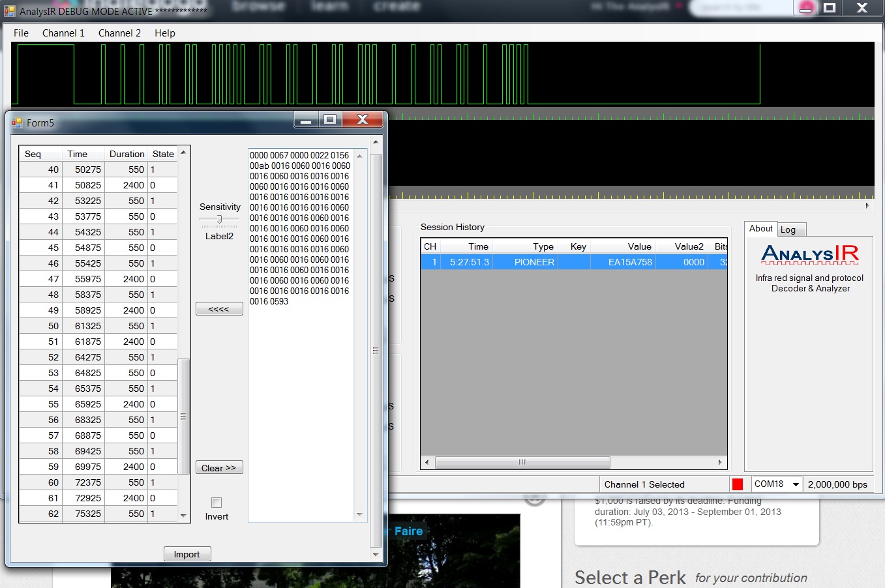The image size is (885, 588).
Task: Click the Sensitivity slider handle
Action: [x=219, y=219]
